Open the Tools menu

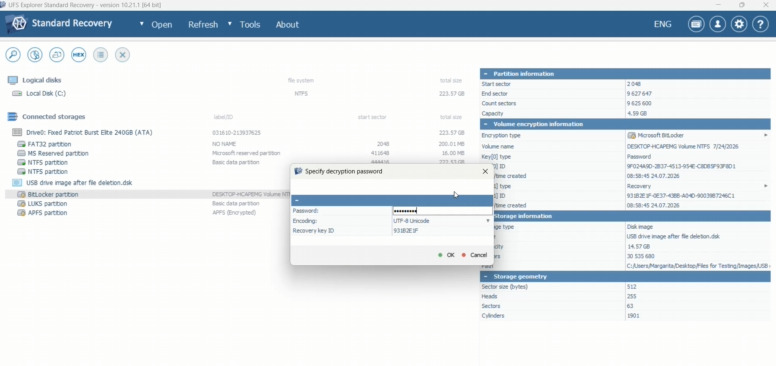[x=250, y=24]
